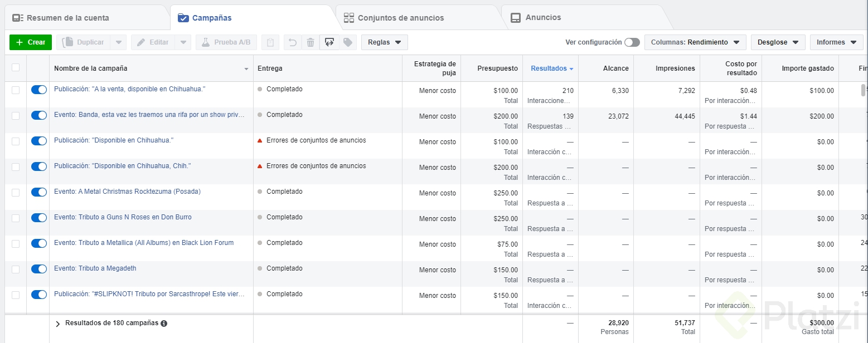
Task: Click the tag label icon
Action: coord(347,42)
